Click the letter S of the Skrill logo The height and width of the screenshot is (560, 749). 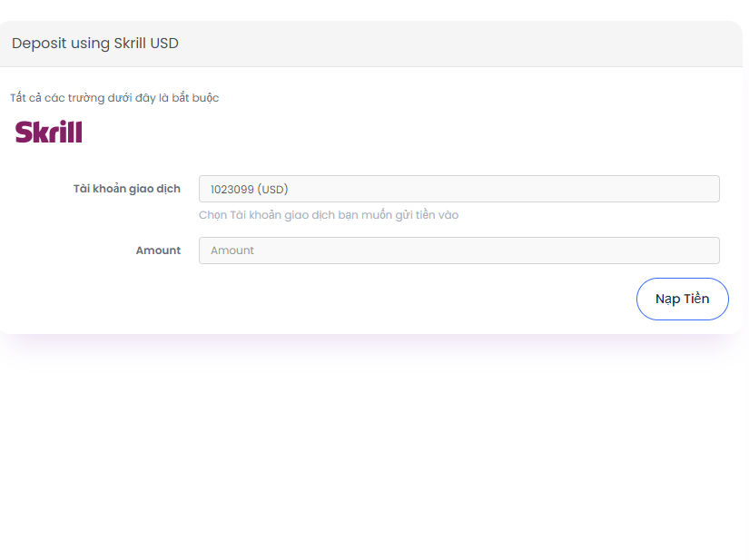coord(24,133)
